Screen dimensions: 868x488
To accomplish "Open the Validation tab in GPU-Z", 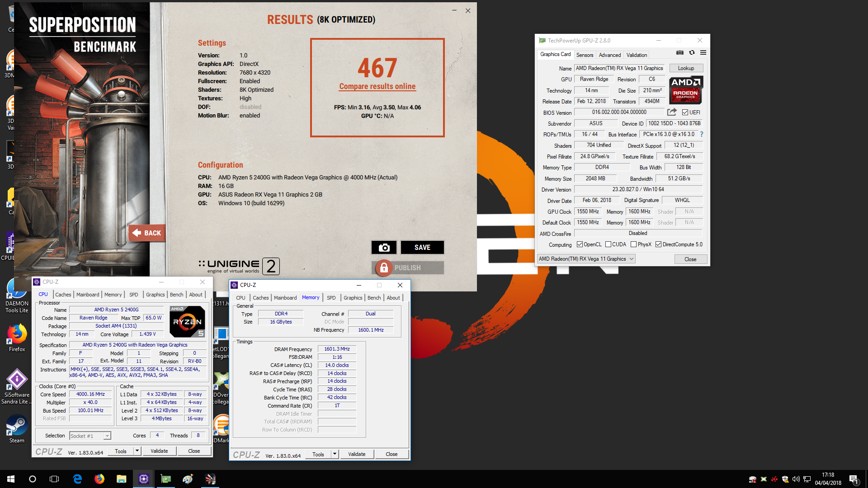I will click(x=637, y=55).
